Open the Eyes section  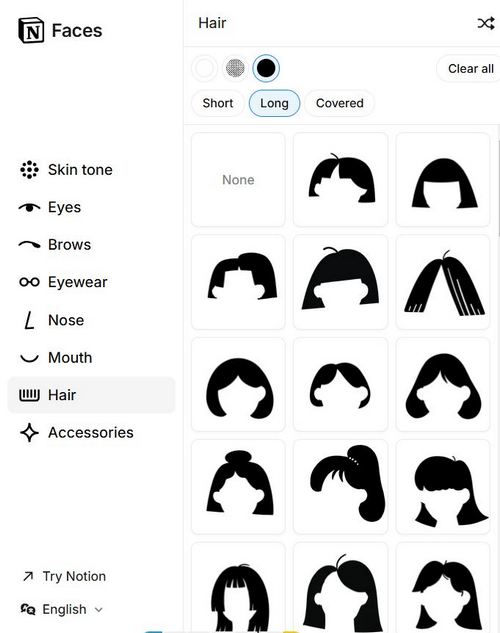click(50, 207)
